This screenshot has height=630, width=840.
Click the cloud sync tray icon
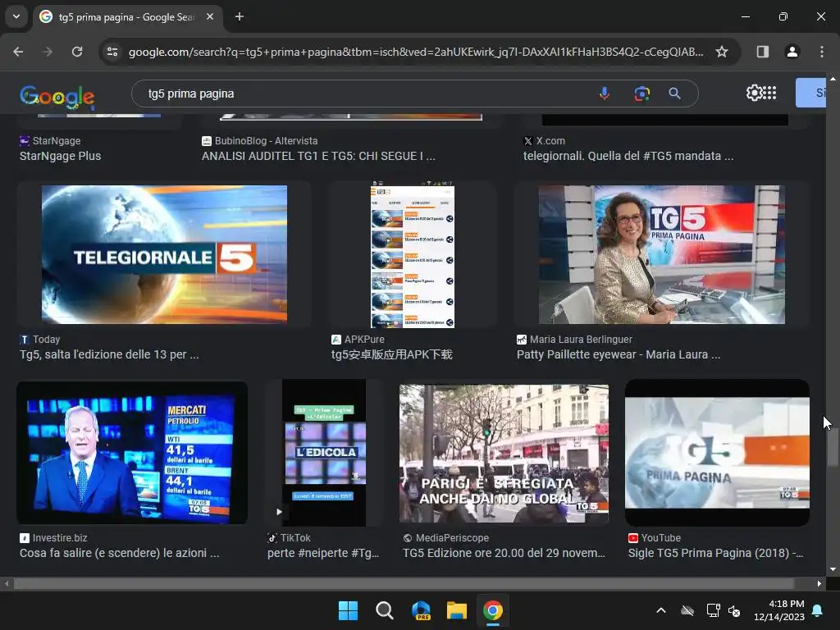click(x=687, y=610)
